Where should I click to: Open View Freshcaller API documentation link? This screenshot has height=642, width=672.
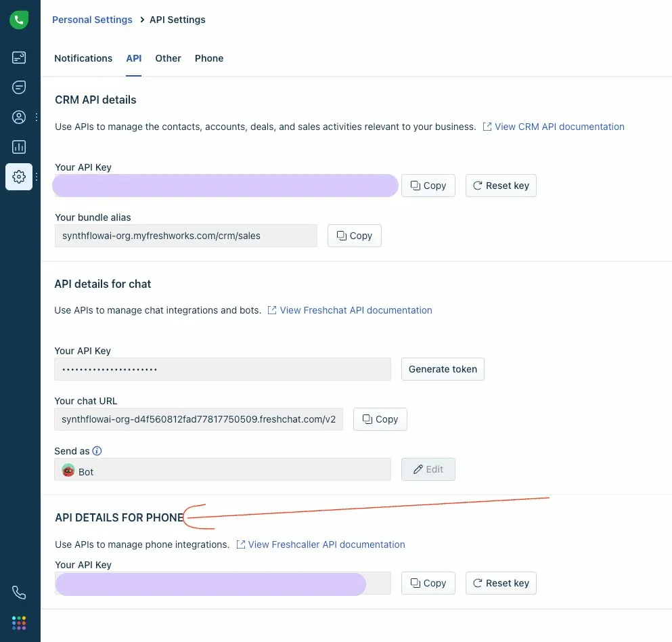[321, 544]
